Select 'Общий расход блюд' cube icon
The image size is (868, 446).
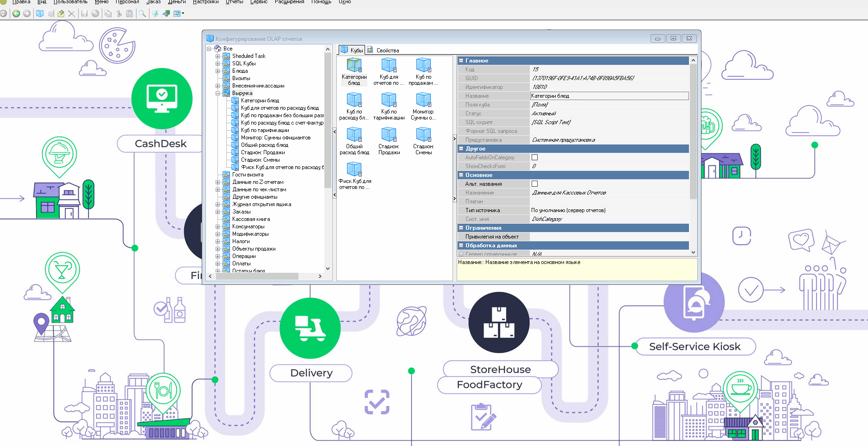tap(354, 142)
